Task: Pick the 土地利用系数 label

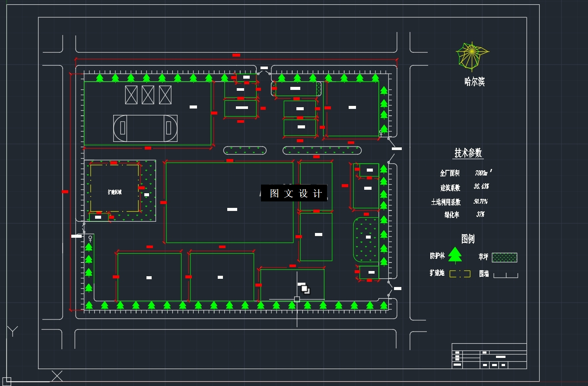Action: (x=446, y=202)
